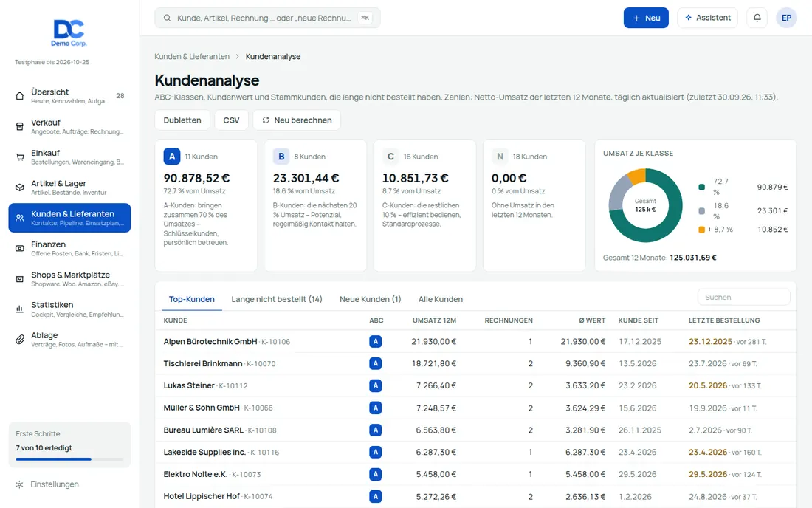812x508 pixels.
Task: Click the Einstellungen gear icon
Action: point(20,484)
